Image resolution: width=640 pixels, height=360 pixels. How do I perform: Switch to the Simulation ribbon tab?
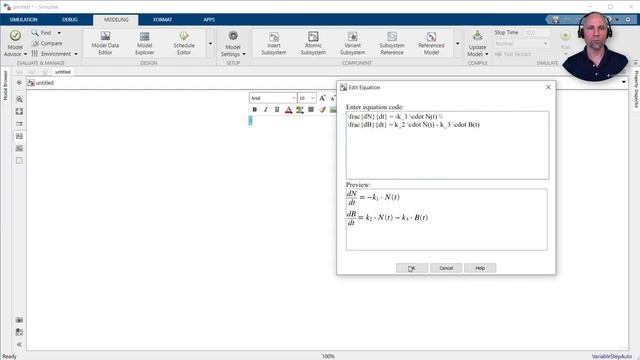[23, 20]
